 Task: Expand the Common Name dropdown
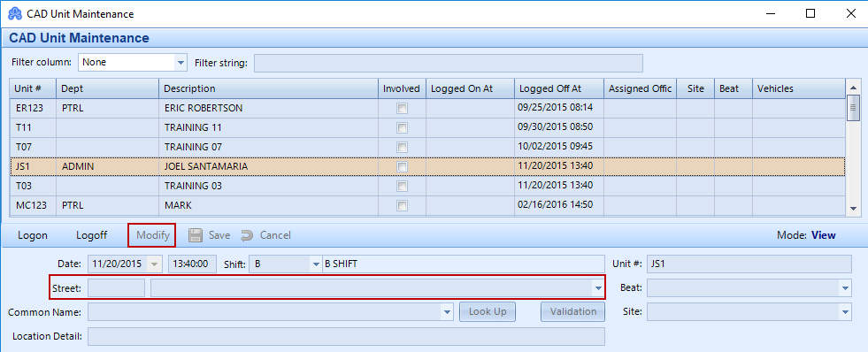[448, 311]
